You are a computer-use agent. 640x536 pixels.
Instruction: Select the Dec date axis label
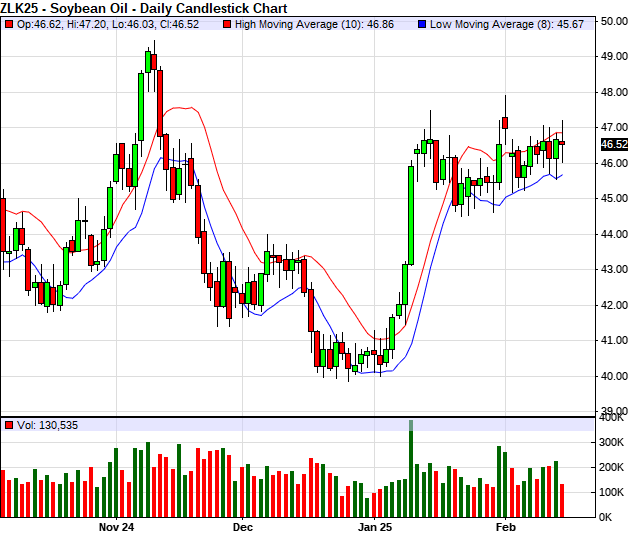(242, 526)
